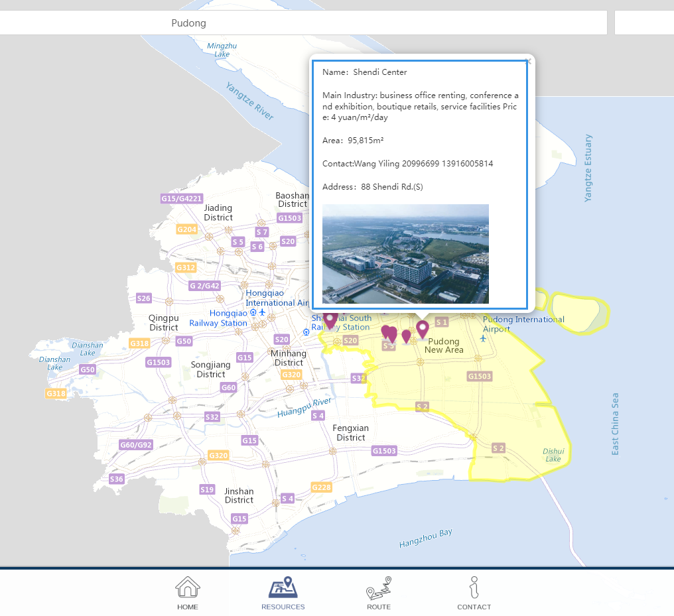Screen dimensions: 674x616
Task: Click the Qingpu District label
Action: coord(163,323)
